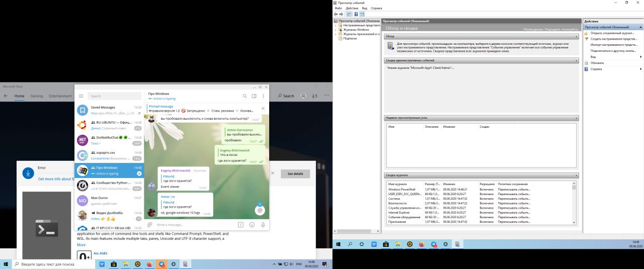Screen dimensions: 644x269
Task: Open the Telegram hamburger menu
Action: tap(81, 96)
